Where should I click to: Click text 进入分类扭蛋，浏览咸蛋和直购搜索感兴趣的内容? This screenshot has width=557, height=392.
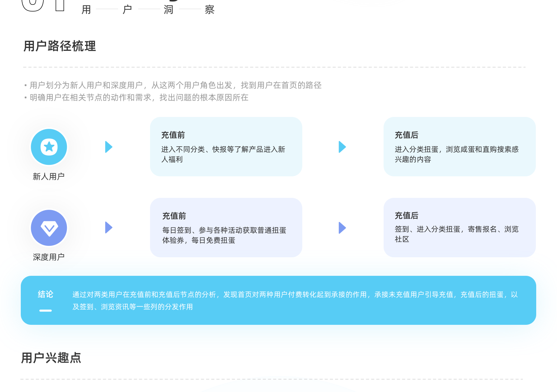(x=457, y=154)
